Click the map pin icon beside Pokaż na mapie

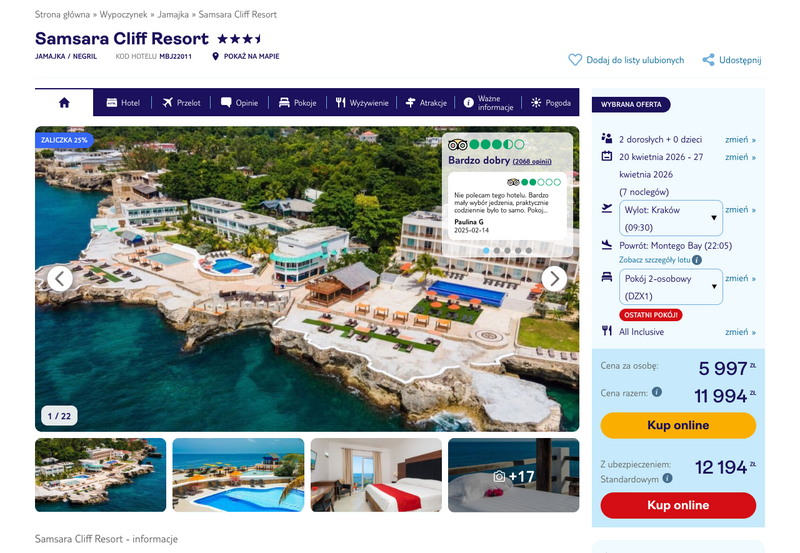pyautogui.click(x=215, y=56)
